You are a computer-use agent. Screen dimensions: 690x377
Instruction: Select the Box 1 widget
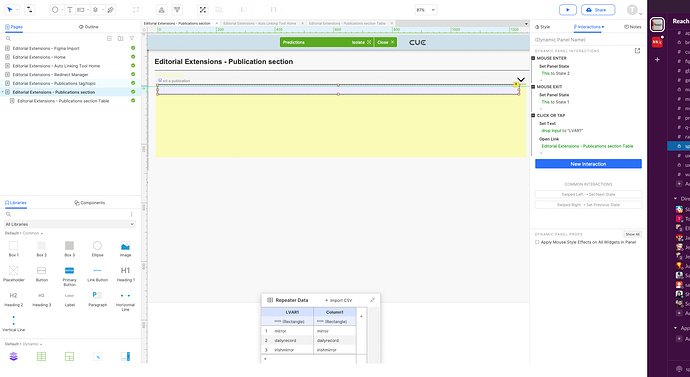[14, 249]
